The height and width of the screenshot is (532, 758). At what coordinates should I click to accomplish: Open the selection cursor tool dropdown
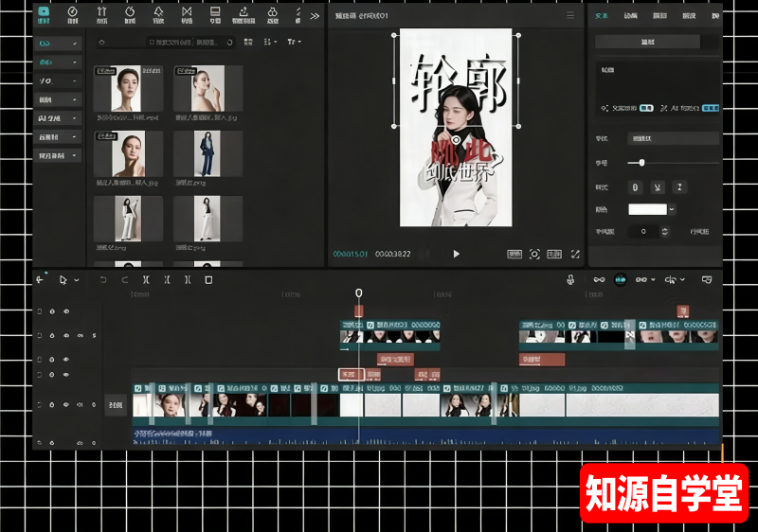pyautogui.click(x=76, y=280)
